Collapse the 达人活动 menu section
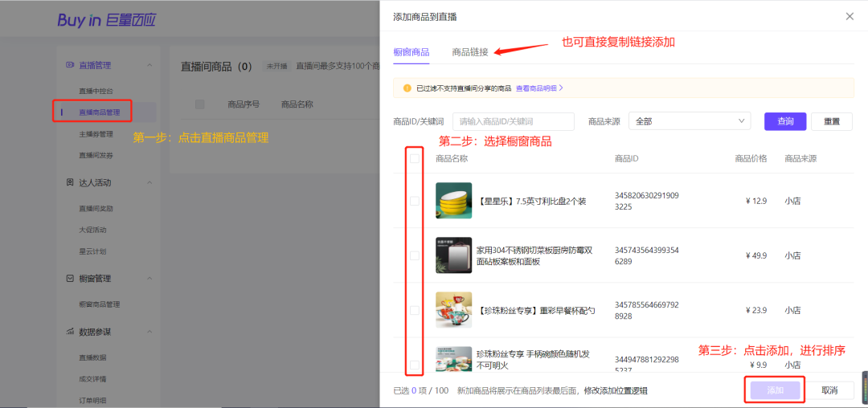This screenshot has width=868, height=408. (x=149, y=182)
